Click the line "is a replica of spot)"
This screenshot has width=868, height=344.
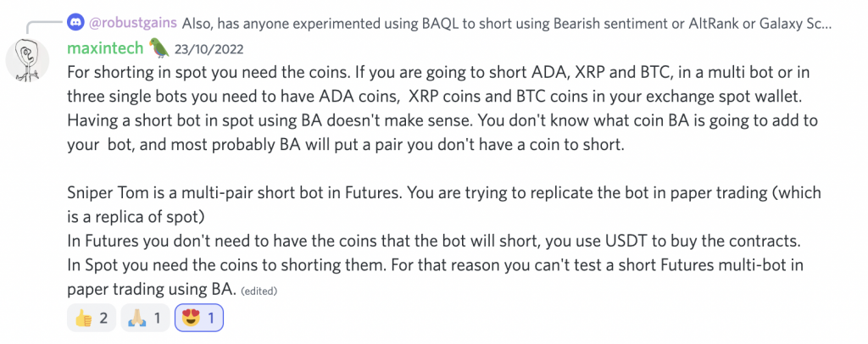[x=132, y=218]
